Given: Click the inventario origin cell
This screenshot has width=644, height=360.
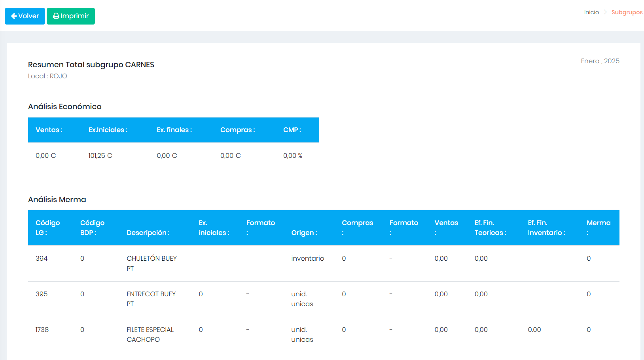Looking at the screenshot, I should click(x=308, y=258).
